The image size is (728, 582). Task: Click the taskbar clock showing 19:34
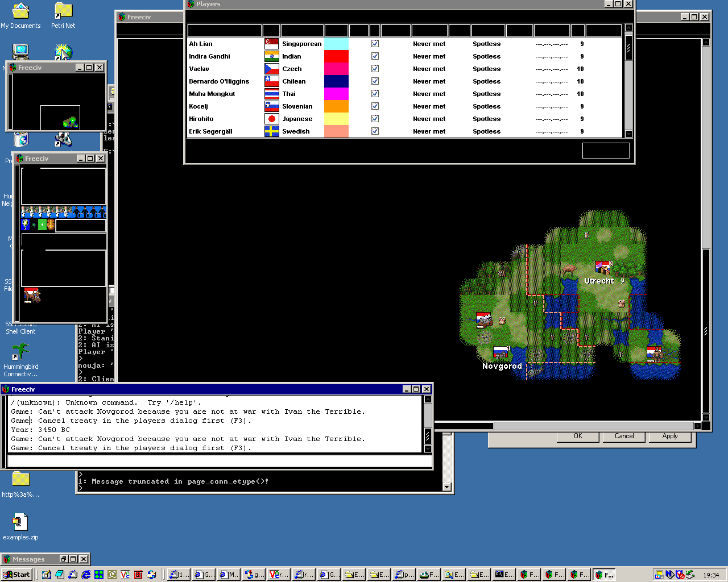(711, 575)
